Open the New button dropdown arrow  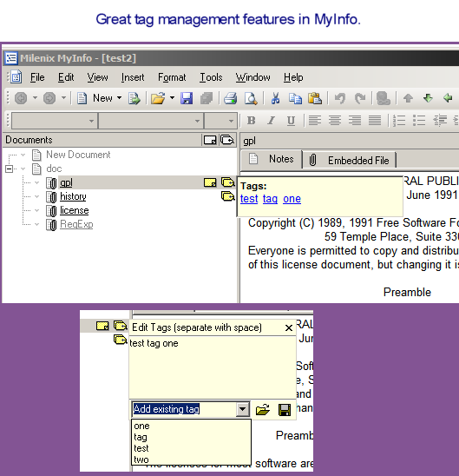[x=119, y=98]
